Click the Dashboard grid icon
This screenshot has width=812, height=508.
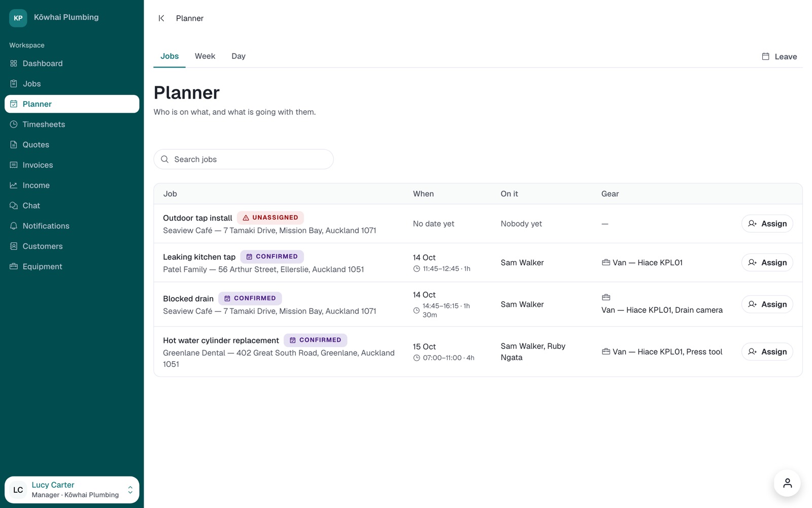click(x=14, y=63)
